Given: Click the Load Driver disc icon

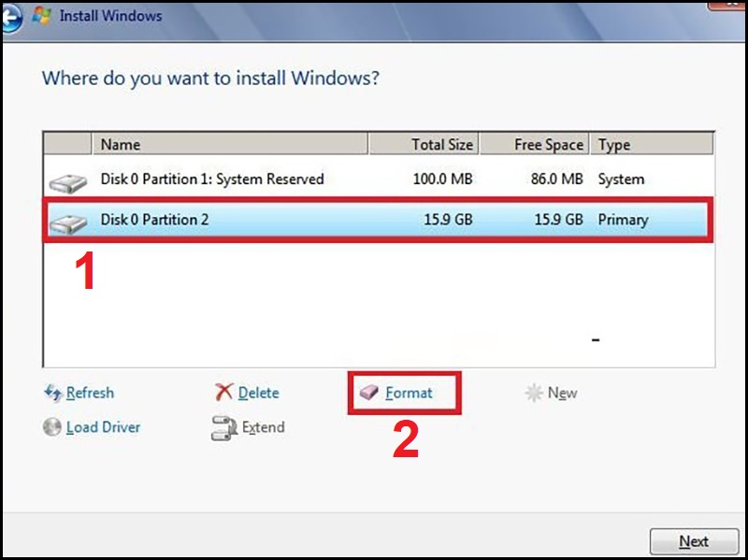Looking at the screenshot, I should click(52, 427).
